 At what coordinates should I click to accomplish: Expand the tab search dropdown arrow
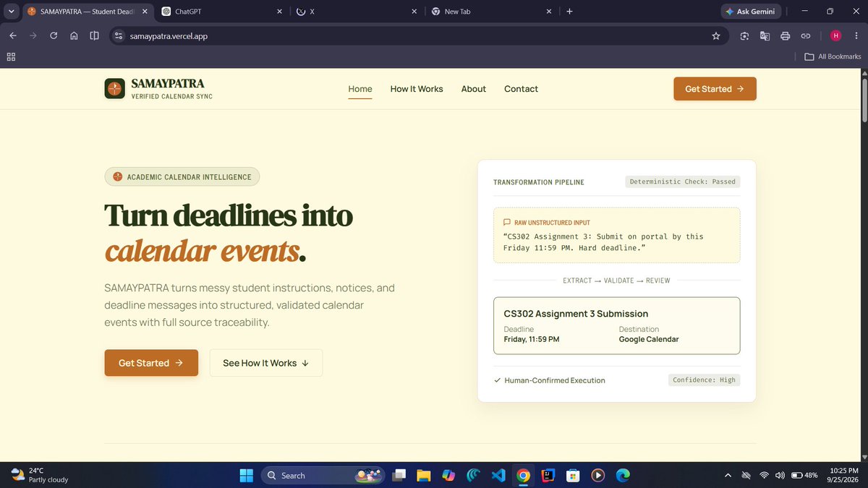[x=11, y=12]
